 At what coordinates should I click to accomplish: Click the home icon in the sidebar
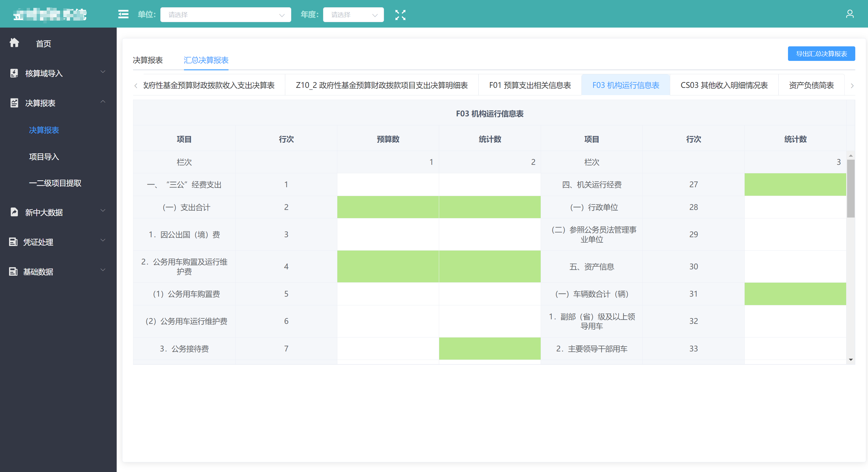(x=14, y=43)
